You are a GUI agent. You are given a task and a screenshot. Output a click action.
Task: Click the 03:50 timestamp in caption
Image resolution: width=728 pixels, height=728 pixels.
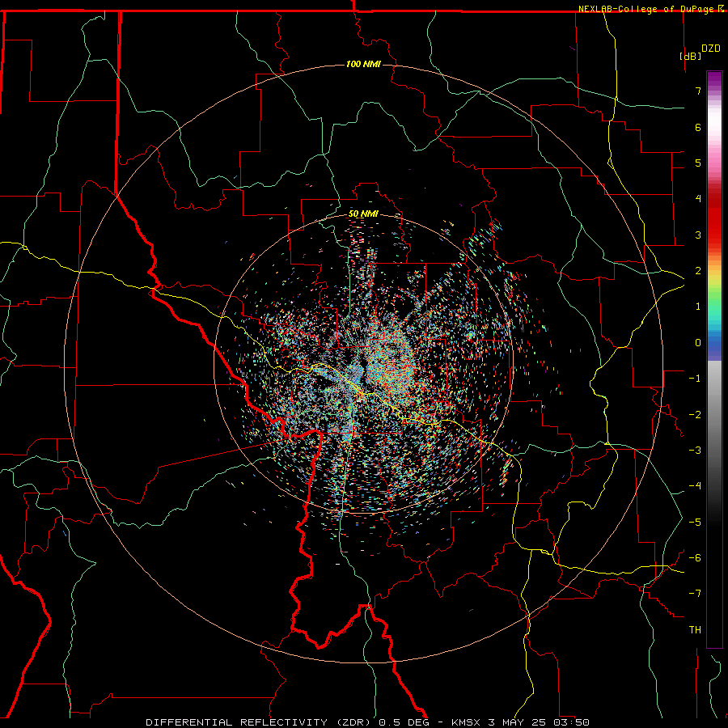[571, 722]
